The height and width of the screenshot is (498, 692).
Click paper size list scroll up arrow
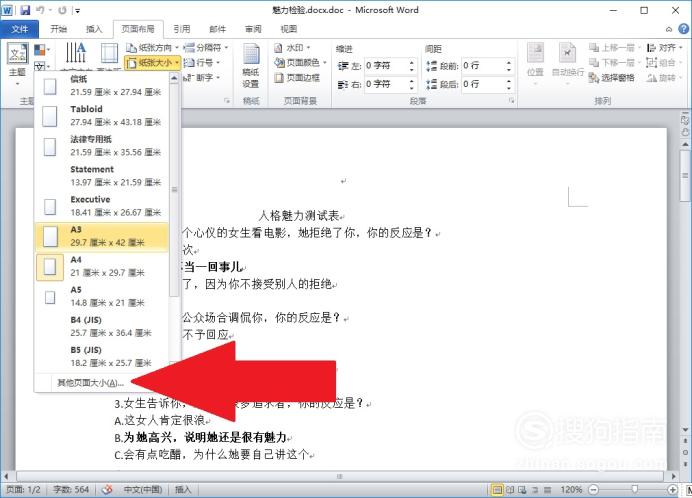(x=174, y=79)
